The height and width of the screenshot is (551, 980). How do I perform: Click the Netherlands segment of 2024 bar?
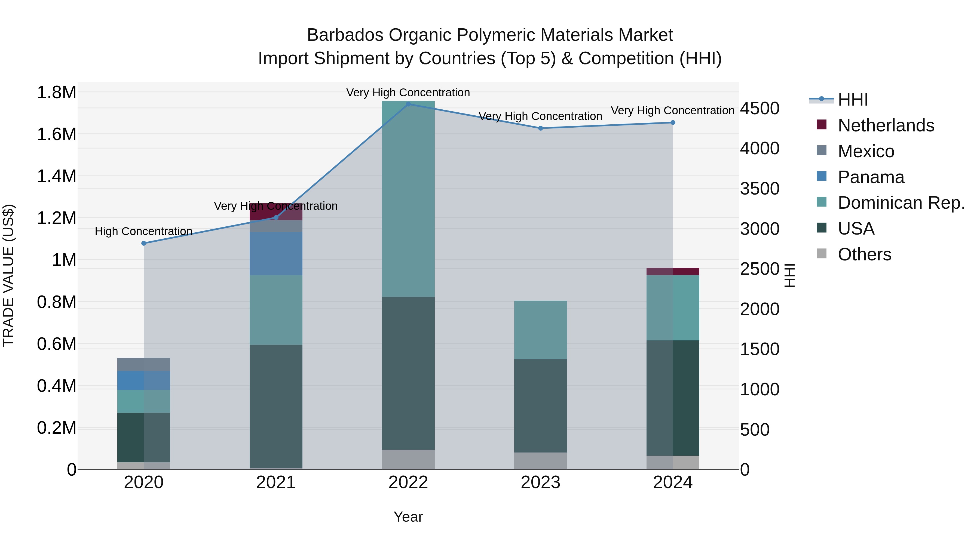click(673, 272)
